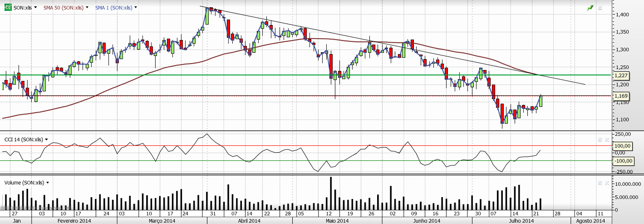The height and width of the screenshot is (224, 644).
Task: Maximize the Volume panel
Action: pyautogui.click(x=600, y=183)
